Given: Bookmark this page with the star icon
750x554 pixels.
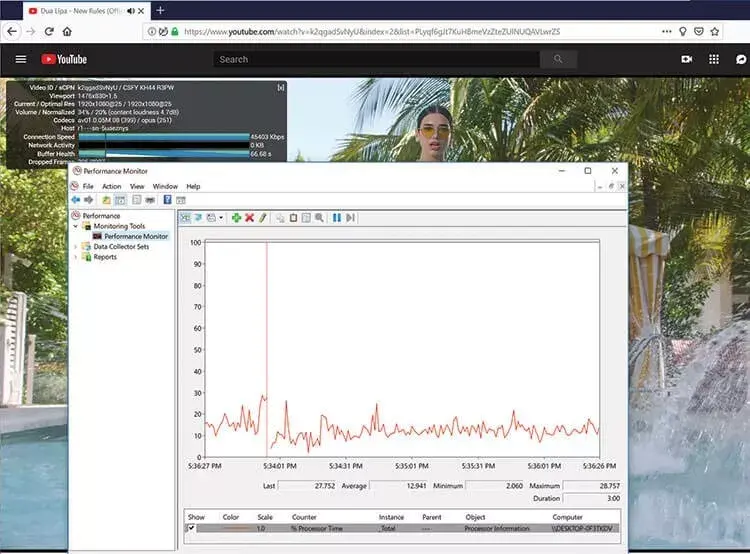Looking at the screenshot, I should [715, 32].
